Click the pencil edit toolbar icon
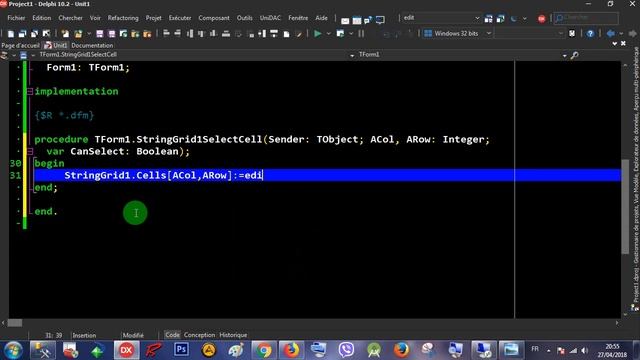 coord(299,33)
